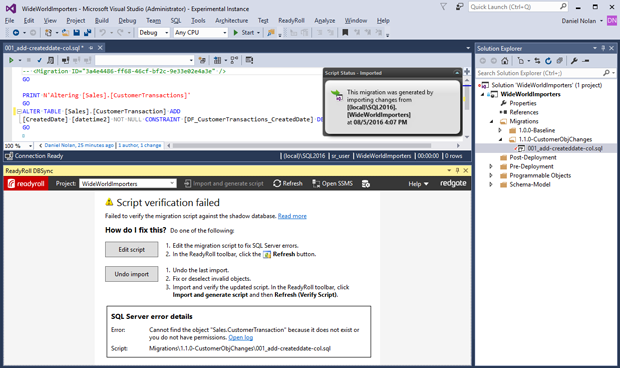Screen dimensions: 620x368
Task: Click the bookmark icon in main toolbar
Action: point(345,32)
